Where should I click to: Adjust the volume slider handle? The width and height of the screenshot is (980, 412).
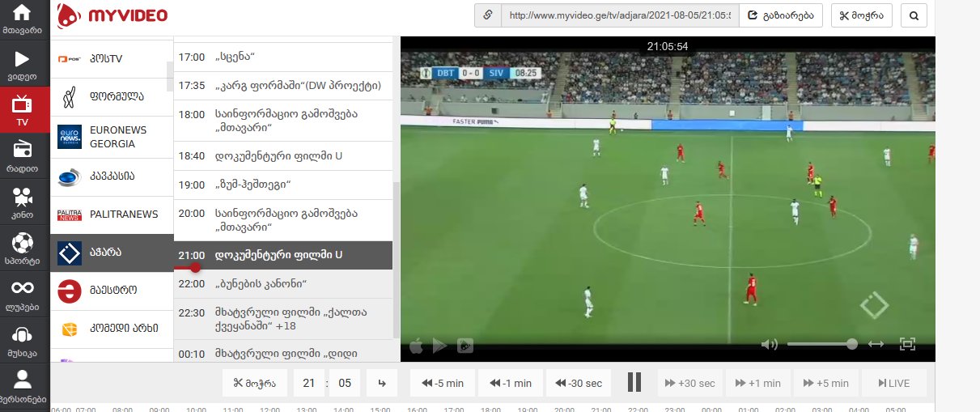coord(852,344)
